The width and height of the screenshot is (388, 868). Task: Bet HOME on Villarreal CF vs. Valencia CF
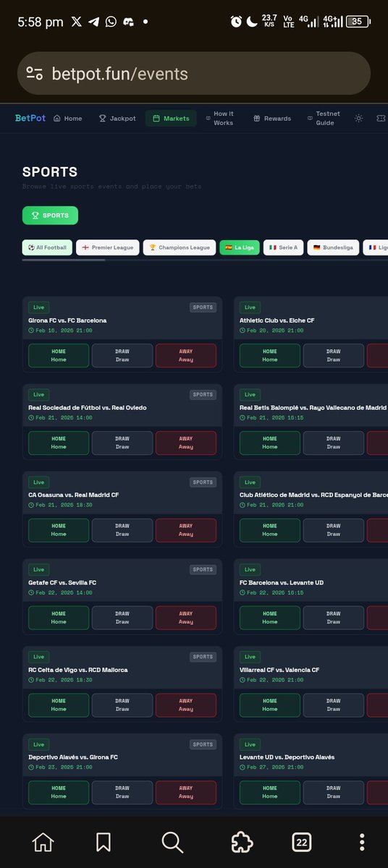[x=270, y=705]
